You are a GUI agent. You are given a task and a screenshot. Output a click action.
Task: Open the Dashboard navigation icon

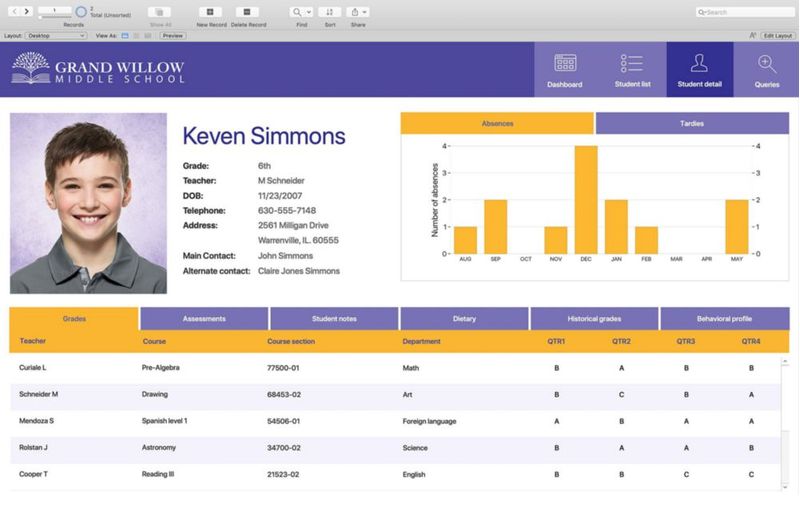(565, 70)
